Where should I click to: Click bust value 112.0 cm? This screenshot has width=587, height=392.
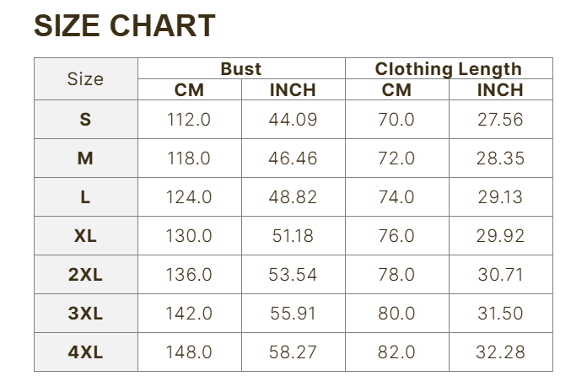189,120
